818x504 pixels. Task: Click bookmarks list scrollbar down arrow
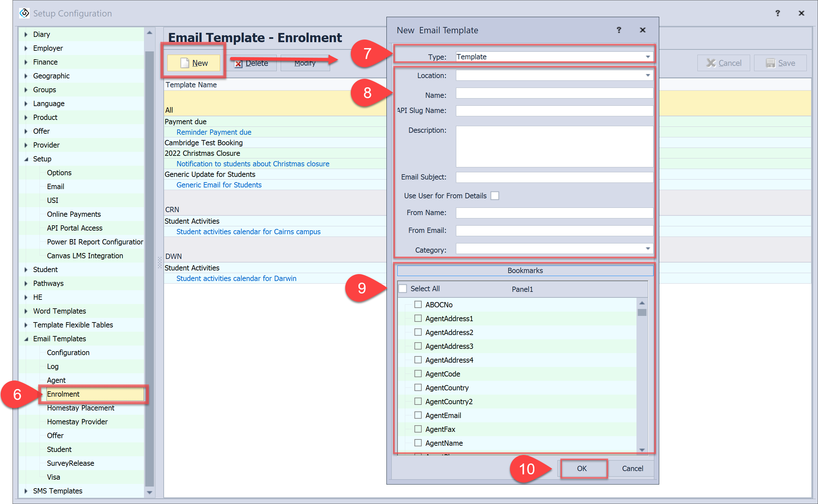[x=642, y=450]
